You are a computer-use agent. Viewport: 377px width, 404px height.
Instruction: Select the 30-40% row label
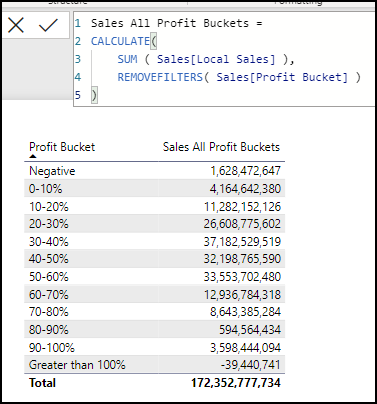(x=49, y=241)
